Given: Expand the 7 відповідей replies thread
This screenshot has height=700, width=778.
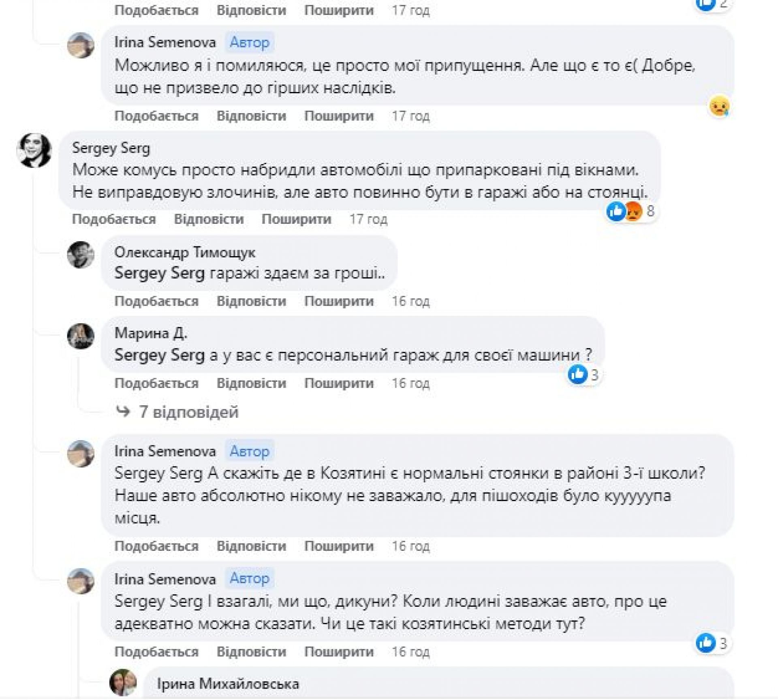Looking at the screenshot, I should point(188,412).
